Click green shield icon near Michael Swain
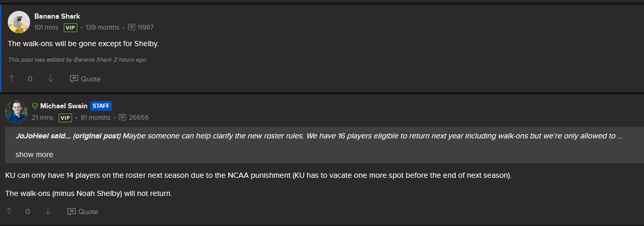Screen dimensions: 644x226 pos(35,106)
